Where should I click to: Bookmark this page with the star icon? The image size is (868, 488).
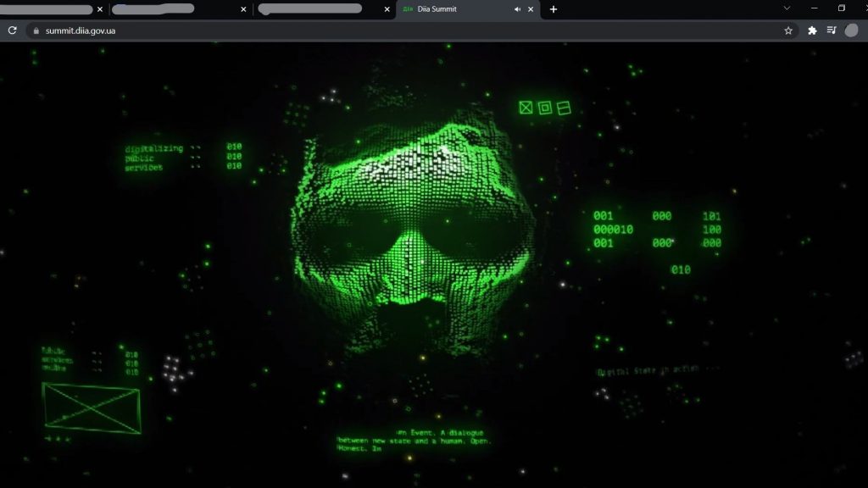788,30
